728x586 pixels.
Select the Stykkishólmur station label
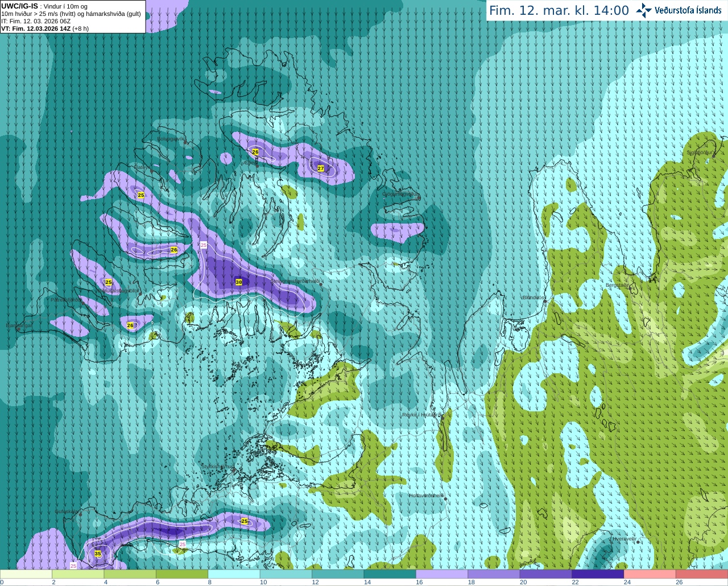[x=217, y=467]
